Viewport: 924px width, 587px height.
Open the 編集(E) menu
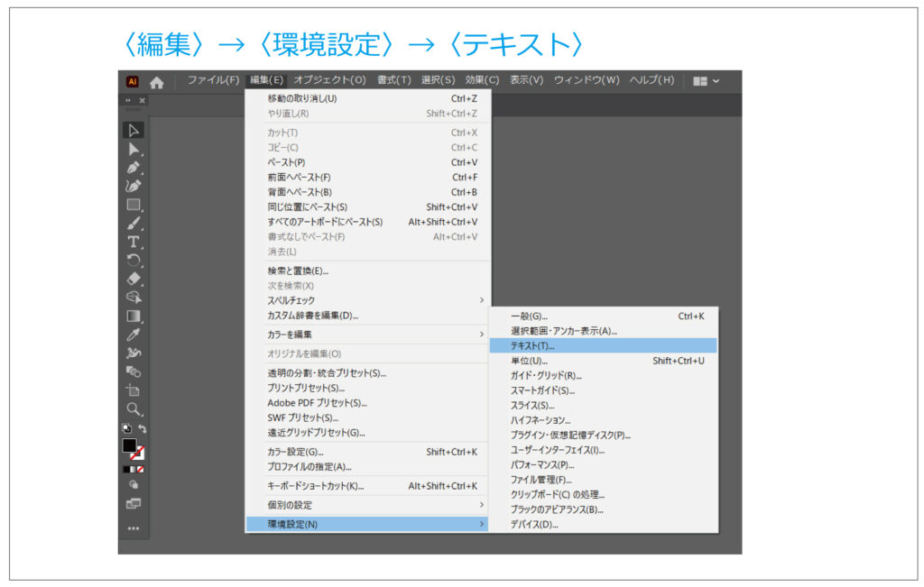pos(266,80)
